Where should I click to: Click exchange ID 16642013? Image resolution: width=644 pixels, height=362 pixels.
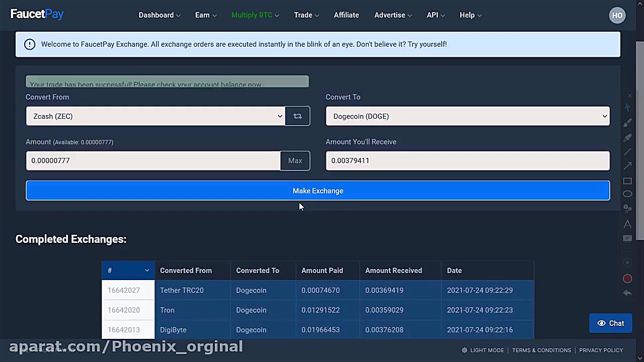click(x=124, y=330)
